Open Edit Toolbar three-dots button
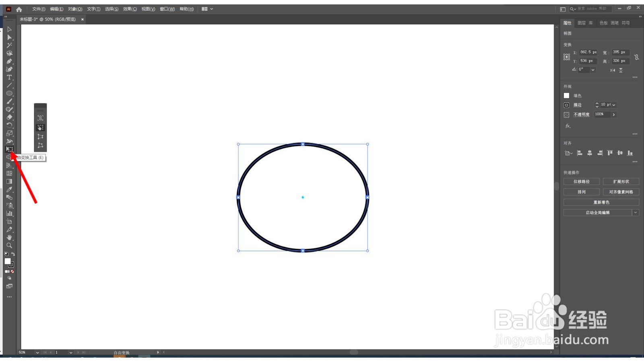This screenshot has width=644, height=362. tap(9, 297)
